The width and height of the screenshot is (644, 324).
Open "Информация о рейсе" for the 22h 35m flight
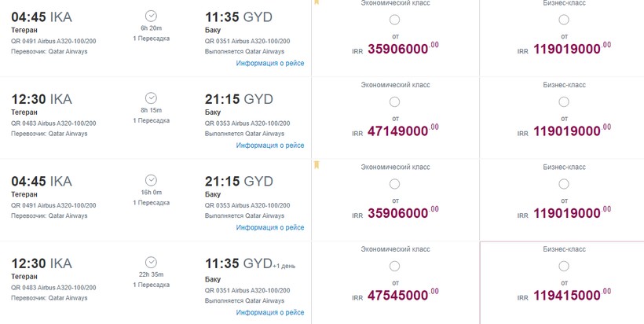point(270,312)
